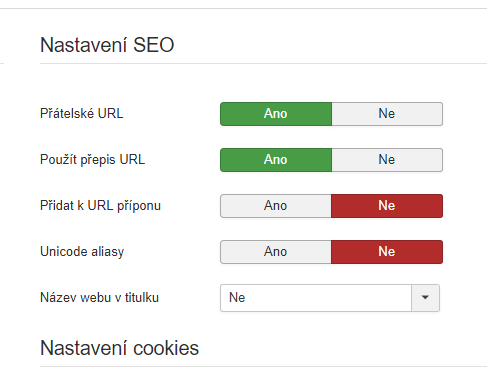Open dropdown arrow for Název webu v titulku
The width and height of the screenshot is (487, 388).
pos(425,298)
